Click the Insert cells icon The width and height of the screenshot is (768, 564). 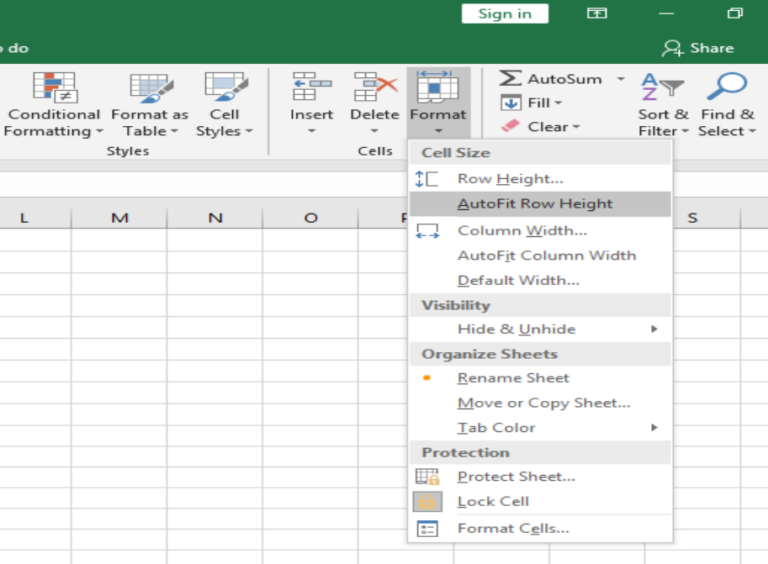point(311,88)
